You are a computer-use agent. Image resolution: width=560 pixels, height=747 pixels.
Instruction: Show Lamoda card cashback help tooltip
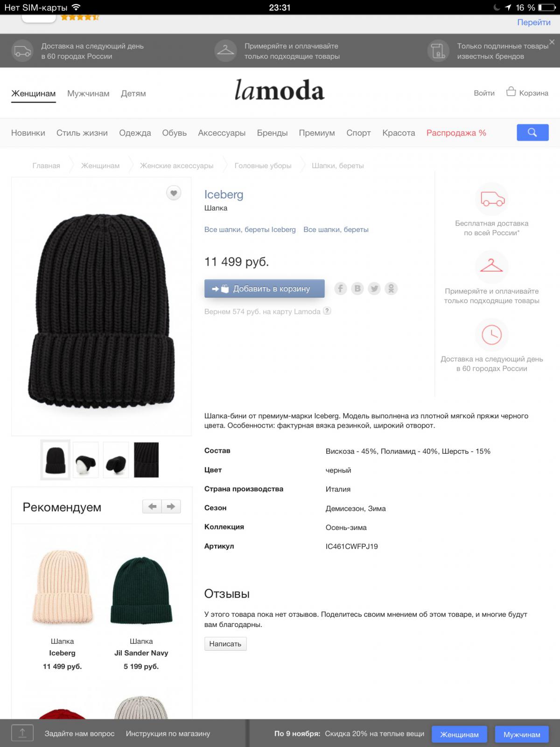click(x=327, y=311)
